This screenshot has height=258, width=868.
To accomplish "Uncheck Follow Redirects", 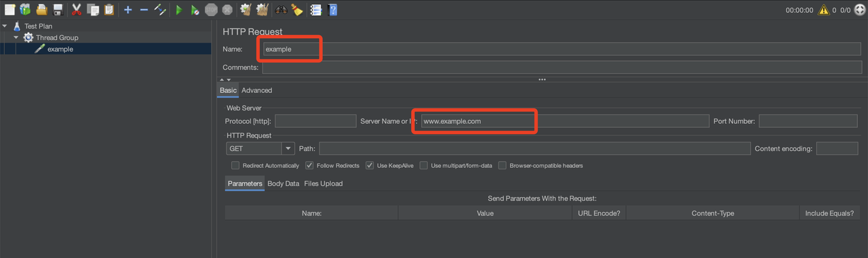I will [x=309, y=165].
